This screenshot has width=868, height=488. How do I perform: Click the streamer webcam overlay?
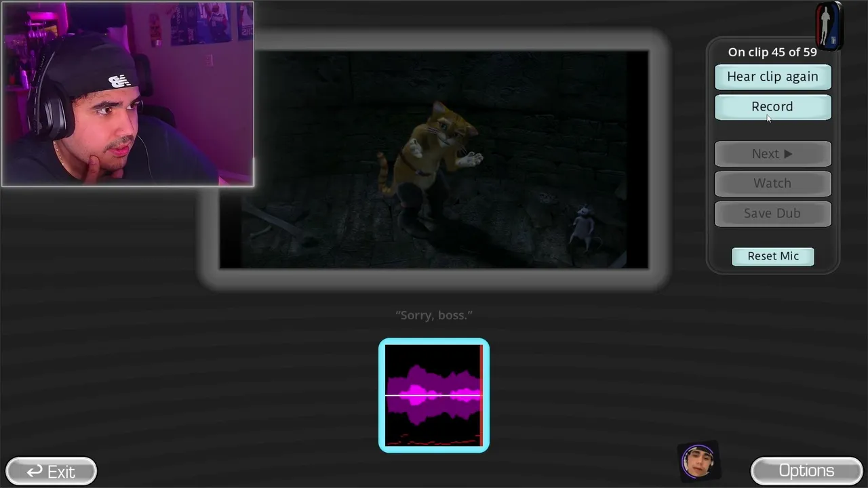[127, 94]
